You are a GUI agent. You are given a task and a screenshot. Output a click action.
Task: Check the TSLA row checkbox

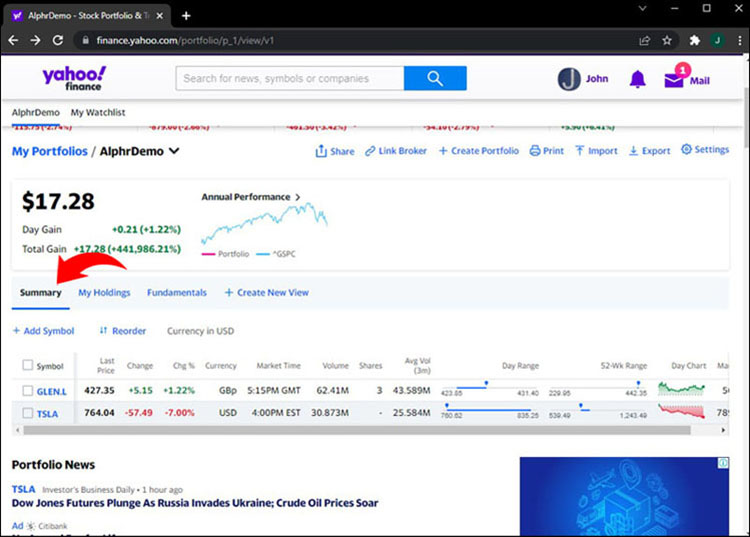pos(28,413)
